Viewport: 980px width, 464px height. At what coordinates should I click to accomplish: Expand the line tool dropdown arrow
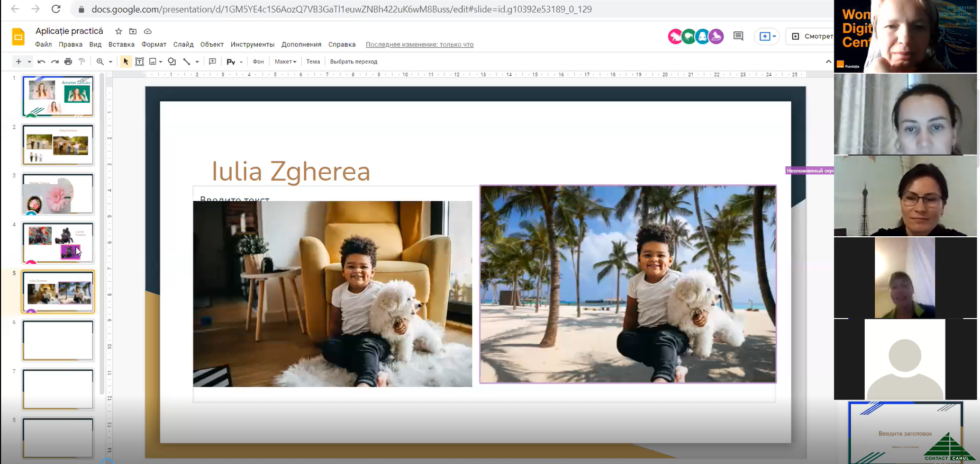[x=197, y=62]
